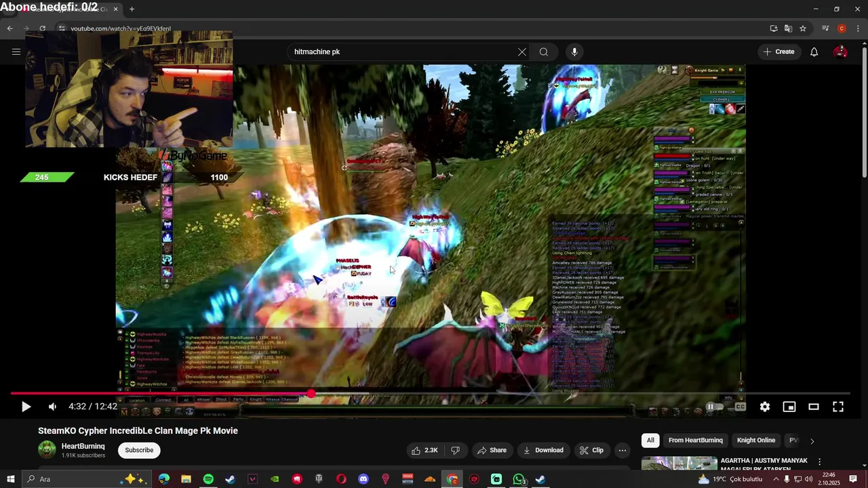This screenshot has width=868, height=488.
Task: Open AGARTHA recommended video thumbnail
Action: pos(679,464)
